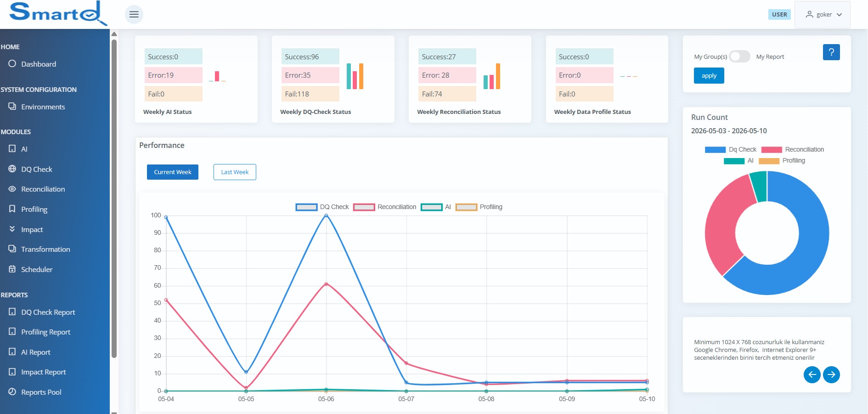Hide Dq Check in Run Count legend
This screenshot has height=414, width=868.
(x=731, y=149)
